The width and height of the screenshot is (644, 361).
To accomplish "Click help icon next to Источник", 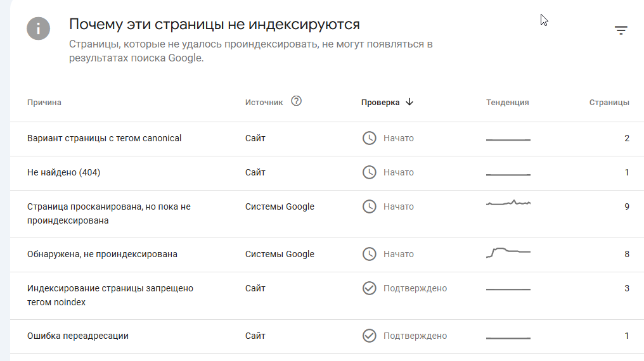I will click(x=296, y=101).
